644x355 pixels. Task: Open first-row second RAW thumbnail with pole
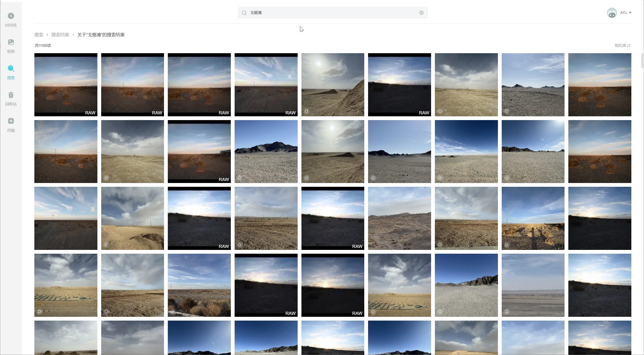[133, 85]
